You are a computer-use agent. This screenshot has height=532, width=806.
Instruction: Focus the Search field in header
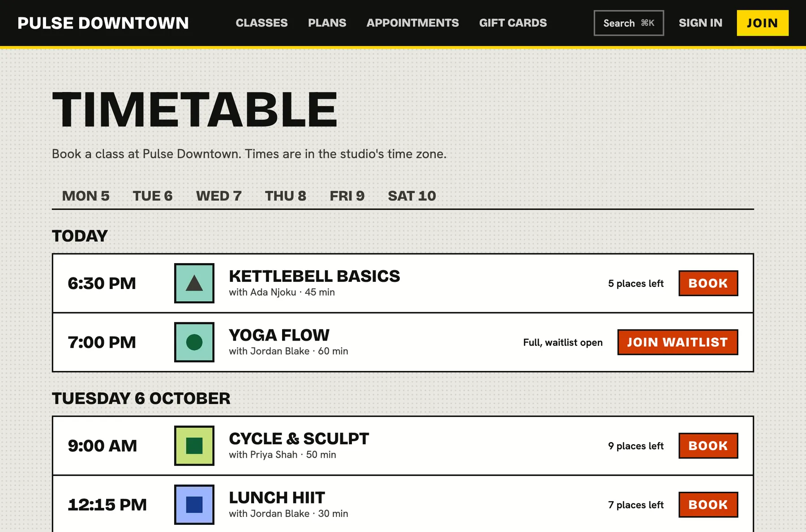629,23
